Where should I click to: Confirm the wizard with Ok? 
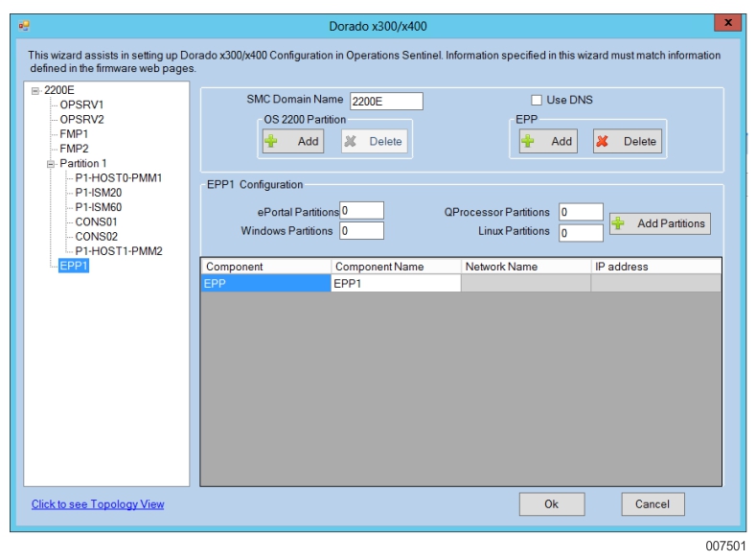coord(552,504)
